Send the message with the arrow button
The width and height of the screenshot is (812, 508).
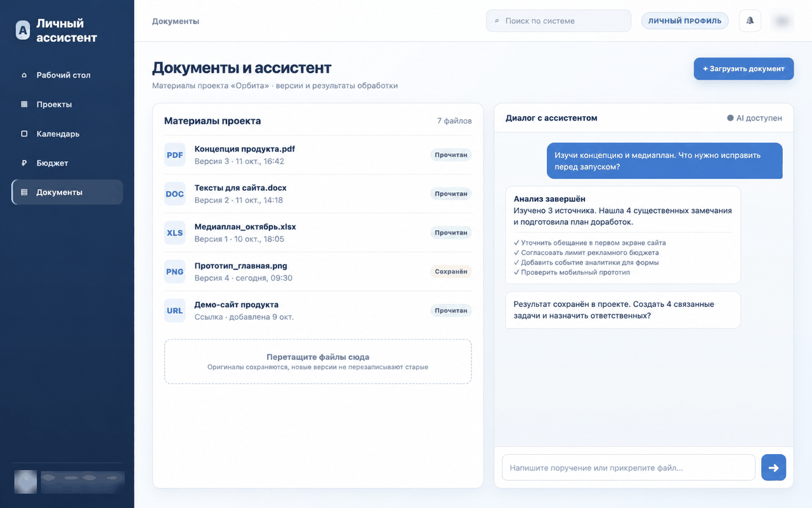[773, 467]
